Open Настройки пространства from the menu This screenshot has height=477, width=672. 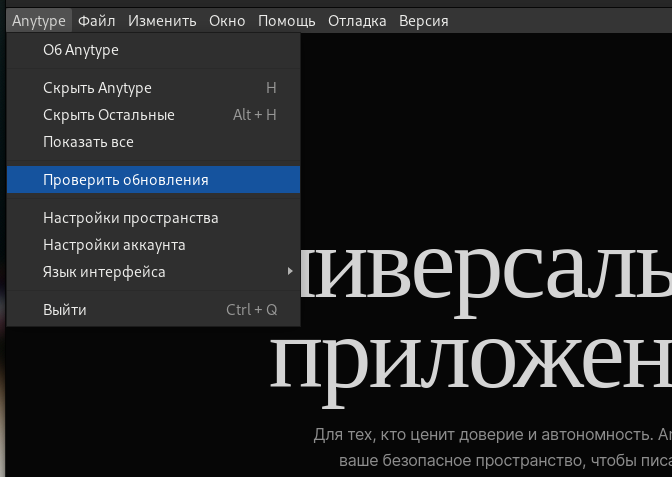[153, 218]
